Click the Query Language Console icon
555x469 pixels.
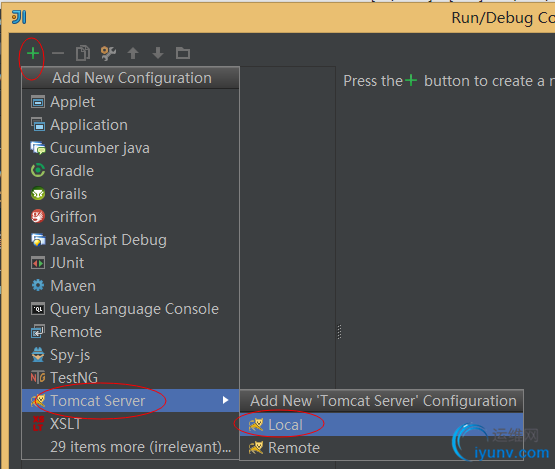coord(38,309)
